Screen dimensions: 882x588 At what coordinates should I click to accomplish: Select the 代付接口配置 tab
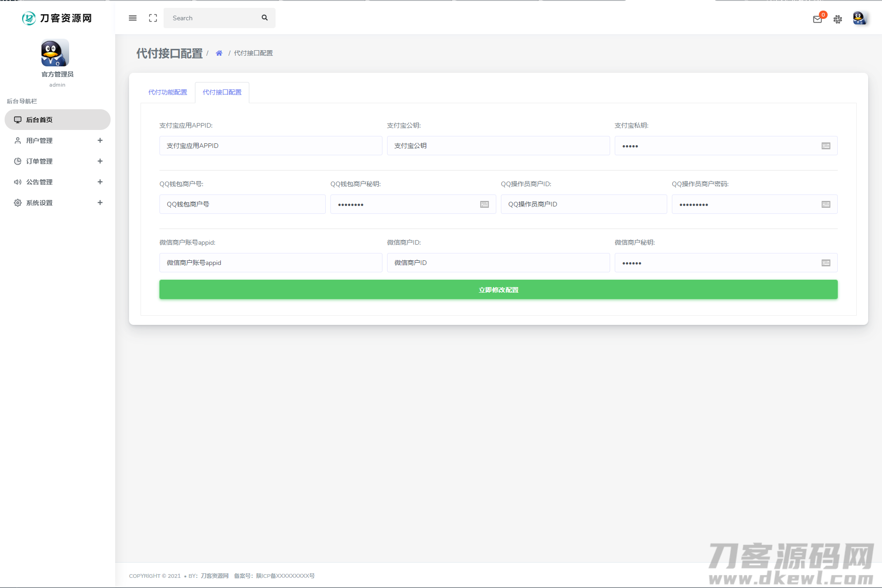[x=222, y=93]
